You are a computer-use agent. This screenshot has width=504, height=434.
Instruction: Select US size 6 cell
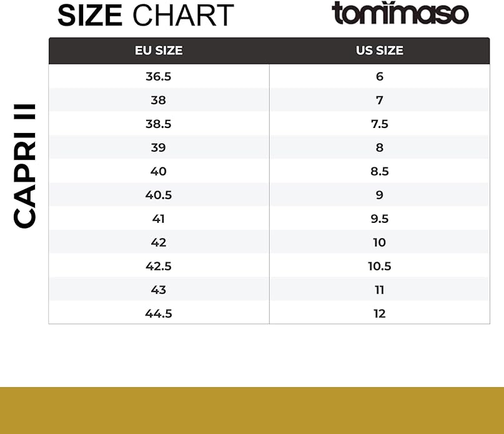tap(380, 77)
